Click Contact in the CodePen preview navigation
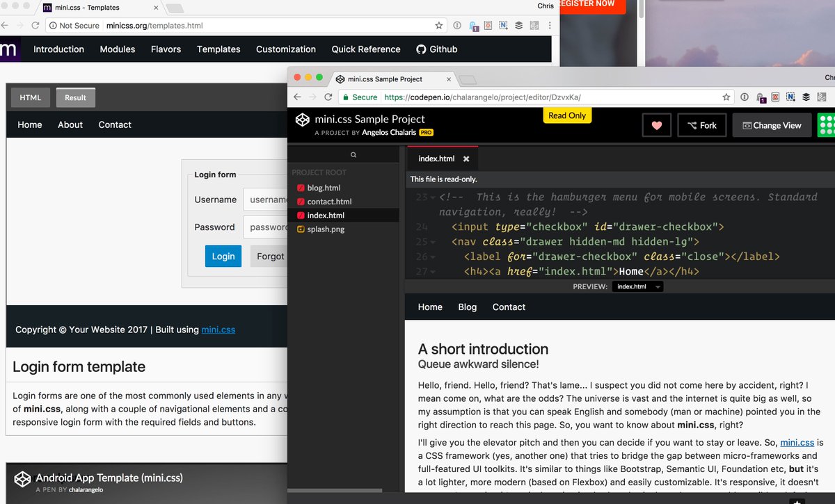Image resolution: width=835 pixels, height=504 pixels. (x=509, y=307)
